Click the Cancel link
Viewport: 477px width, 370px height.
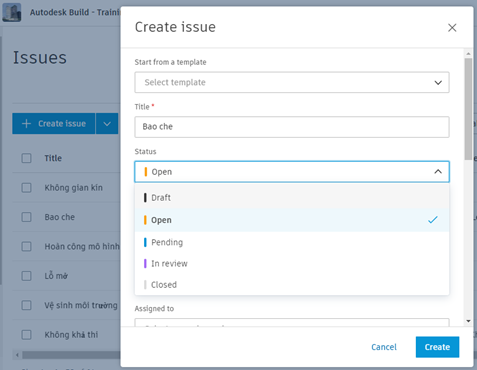coord(384,347)
